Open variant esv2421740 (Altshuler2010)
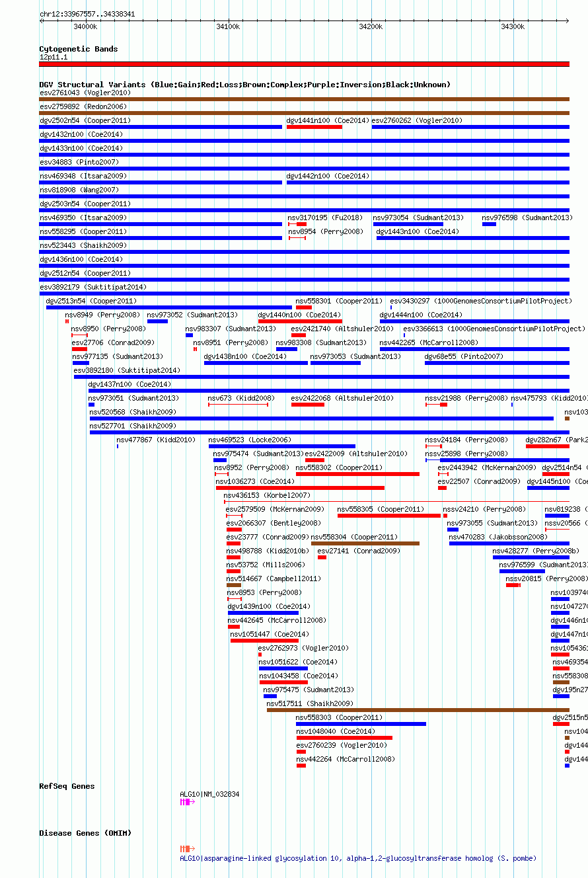588x878 pixels. click(x=342, y=329)
